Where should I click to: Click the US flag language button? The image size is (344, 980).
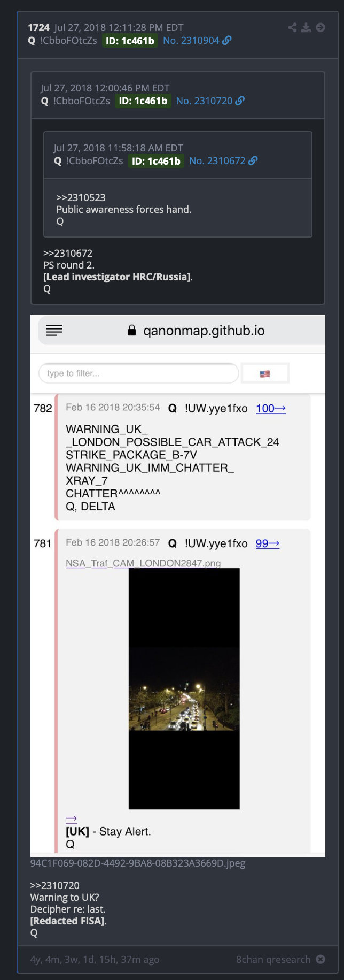pos(265,373)
